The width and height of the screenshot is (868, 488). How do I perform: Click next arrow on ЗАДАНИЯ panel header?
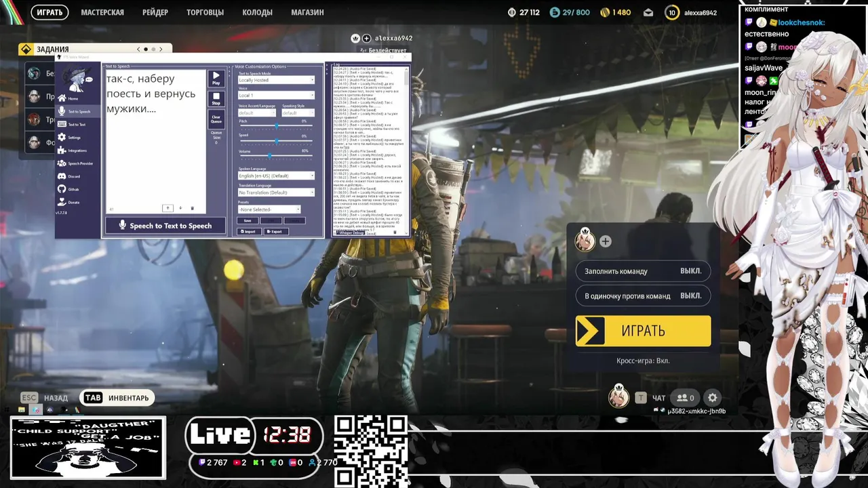(161, 49)
